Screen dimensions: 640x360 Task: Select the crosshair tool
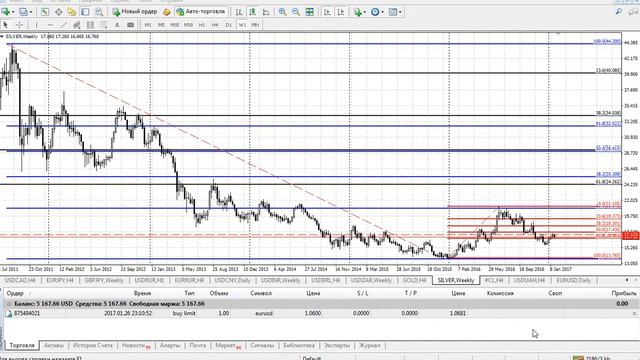19,25
